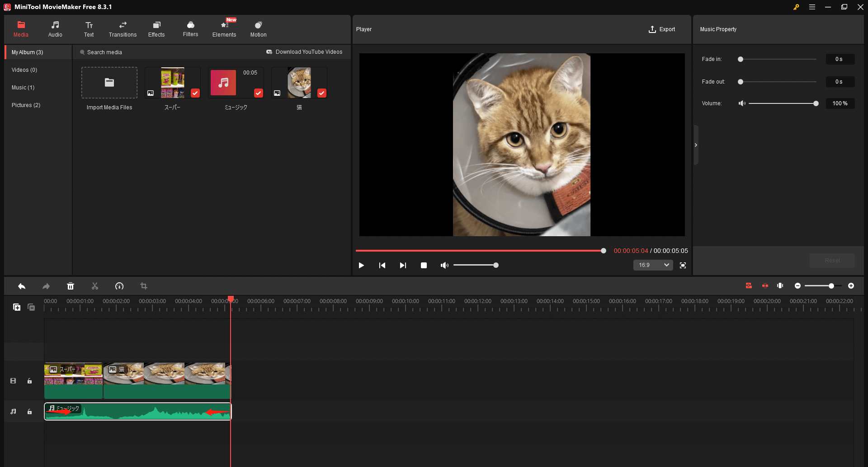Open the playback speed control
Viewport: 868px width, 467px height.
coord(119,286)
